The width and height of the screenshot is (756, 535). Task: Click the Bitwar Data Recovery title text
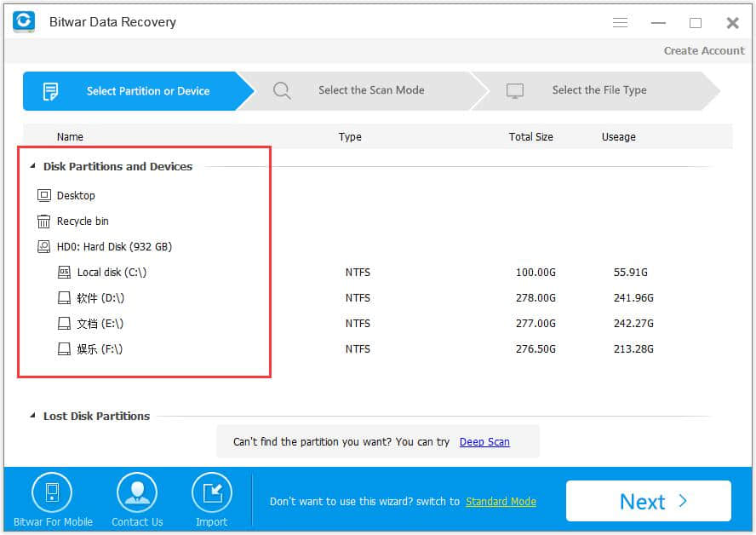coord(113,22)
